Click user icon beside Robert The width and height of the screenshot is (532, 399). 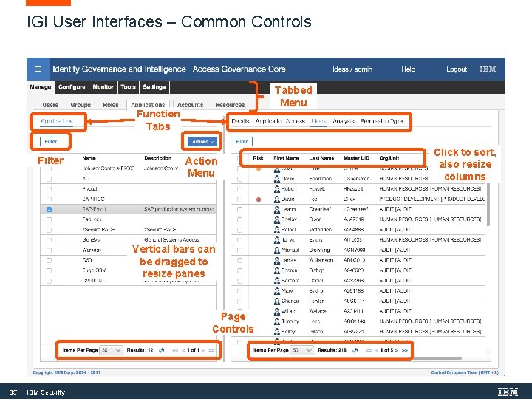coord(277,188)
